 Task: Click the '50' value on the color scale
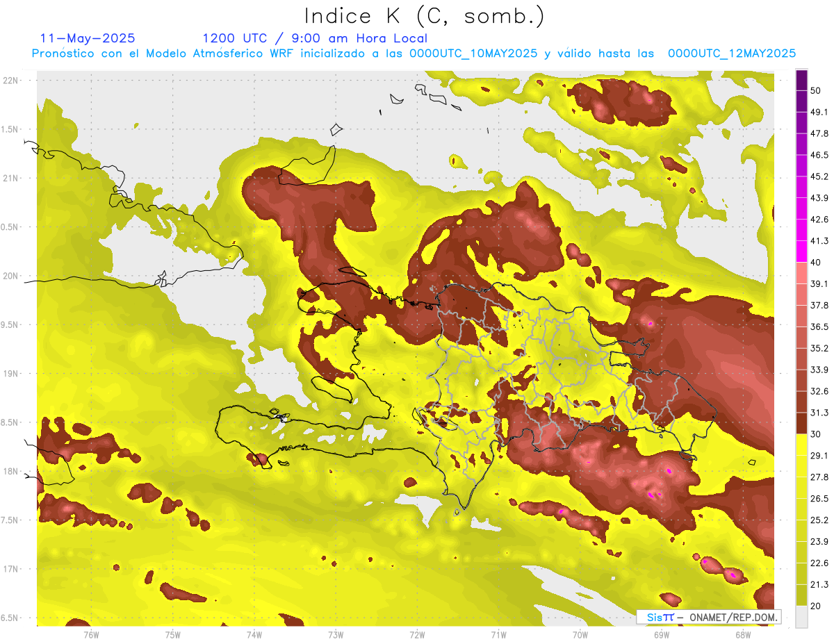pyautogui.click(x=816, y=90)
